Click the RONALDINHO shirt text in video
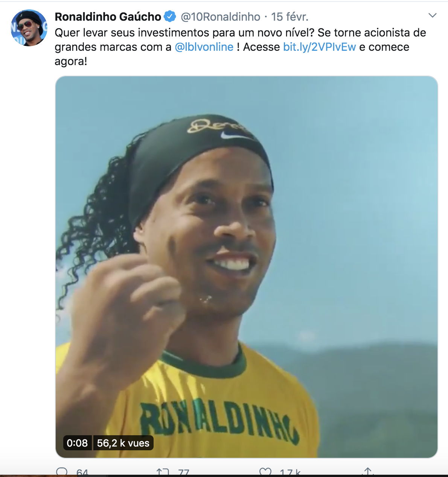448x477 pixels. click(x=219, y=421)
